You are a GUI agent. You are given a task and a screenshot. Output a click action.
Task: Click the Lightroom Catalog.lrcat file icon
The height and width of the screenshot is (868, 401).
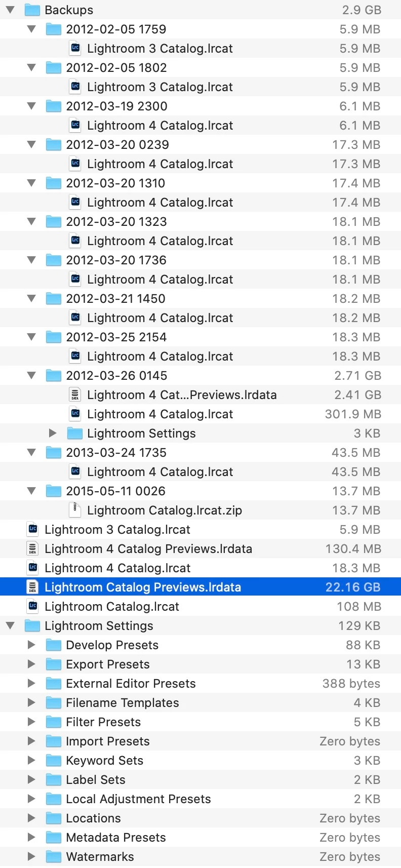pos(33,606)
